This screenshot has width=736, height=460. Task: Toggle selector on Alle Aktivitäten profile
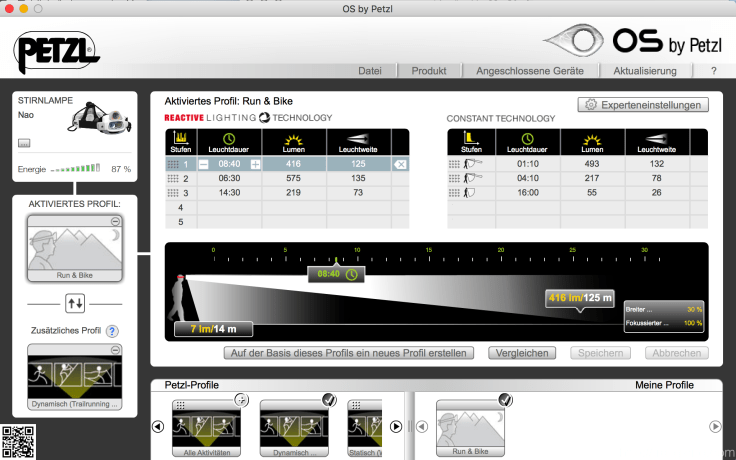241,400
